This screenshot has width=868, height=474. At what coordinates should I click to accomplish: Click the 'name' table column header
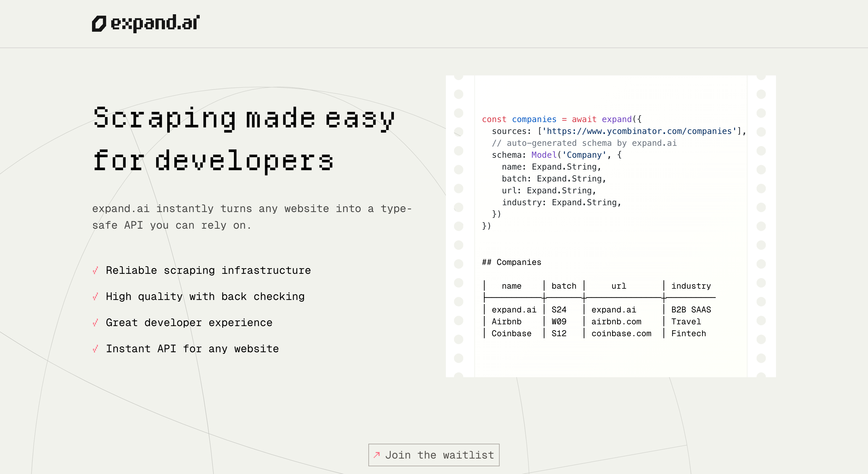511,286
